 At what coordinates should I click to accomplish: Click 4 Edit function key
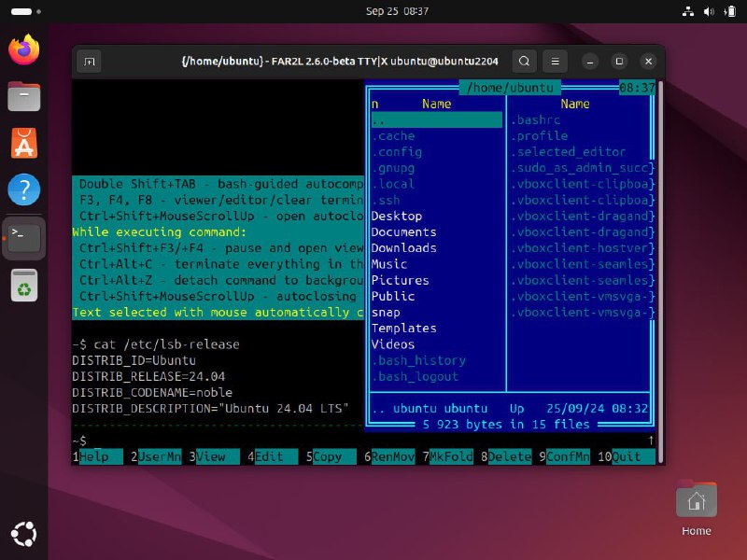tap(273, 456)
